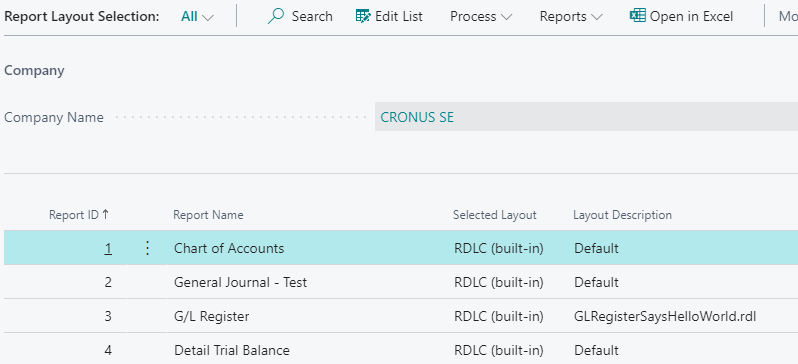
Task: Open the All filter dropdown
Action: tap(197, 16)
